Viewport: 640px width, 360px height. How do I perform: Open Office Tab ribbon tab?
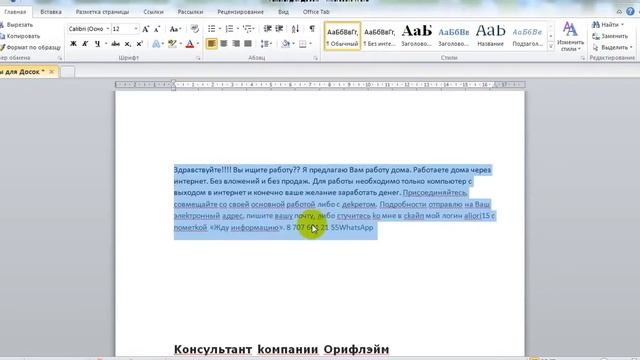point(316,12)
